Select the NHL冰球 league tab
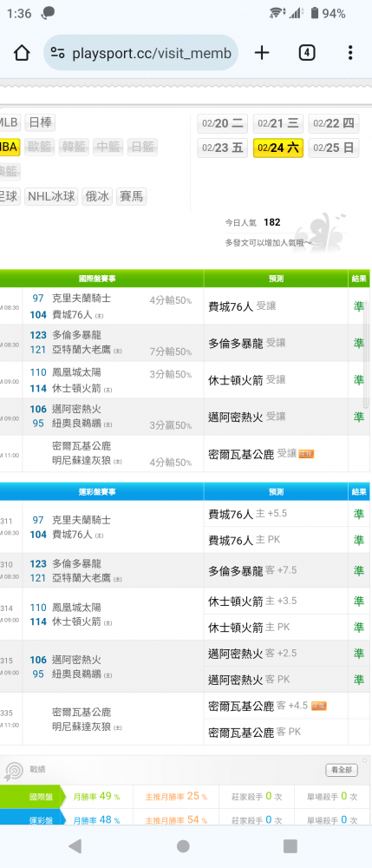This screenshot has height=868, width=372. tap(51, 196)
